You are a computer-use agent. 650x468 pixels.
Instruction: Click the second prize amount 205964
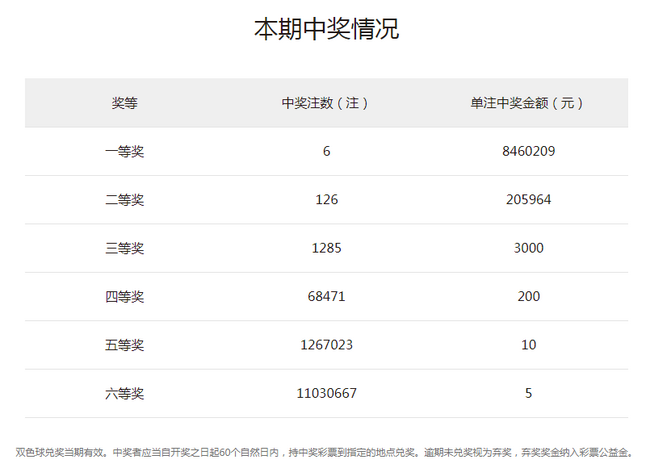click(x=527, y=200)
